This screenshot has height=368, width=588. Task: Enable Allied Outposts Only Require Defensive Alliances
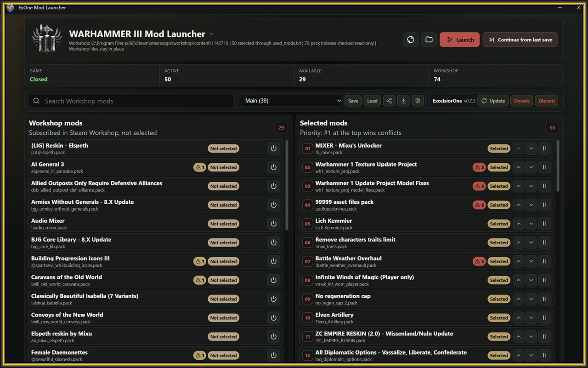click(x=274, y=186)
